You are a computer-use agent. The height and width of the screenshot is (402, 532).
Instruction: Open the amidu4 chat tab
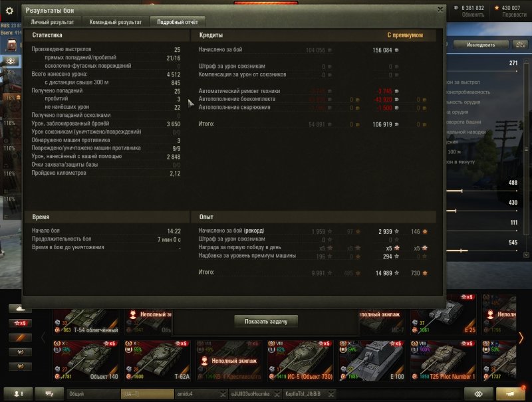click(x=198, y=393)
